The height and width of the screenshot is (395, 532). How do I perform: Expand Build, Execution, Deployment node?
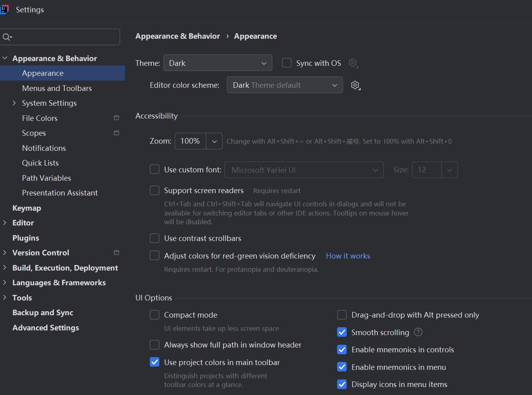(x=5, y=268)
